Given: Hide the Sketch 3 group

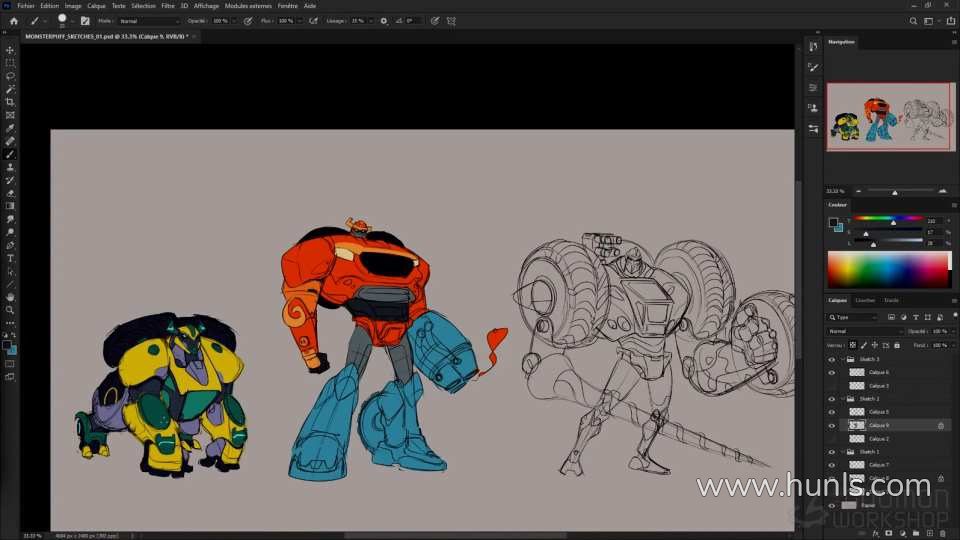Looking at the screenshot, I should click(x=831, y=359).
